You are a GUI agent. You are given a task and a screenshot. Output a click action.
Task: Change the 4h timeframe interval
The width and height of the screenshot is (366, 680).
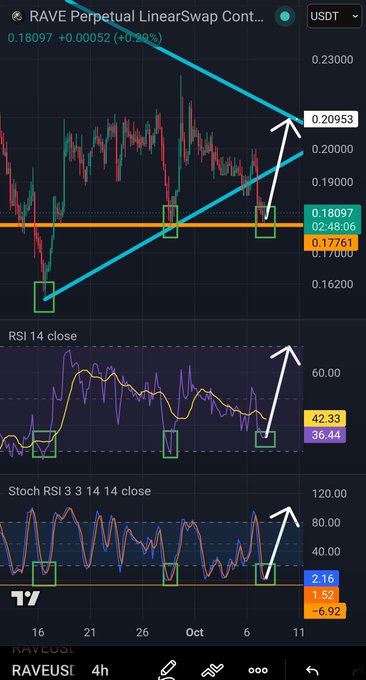coord(100,670)
